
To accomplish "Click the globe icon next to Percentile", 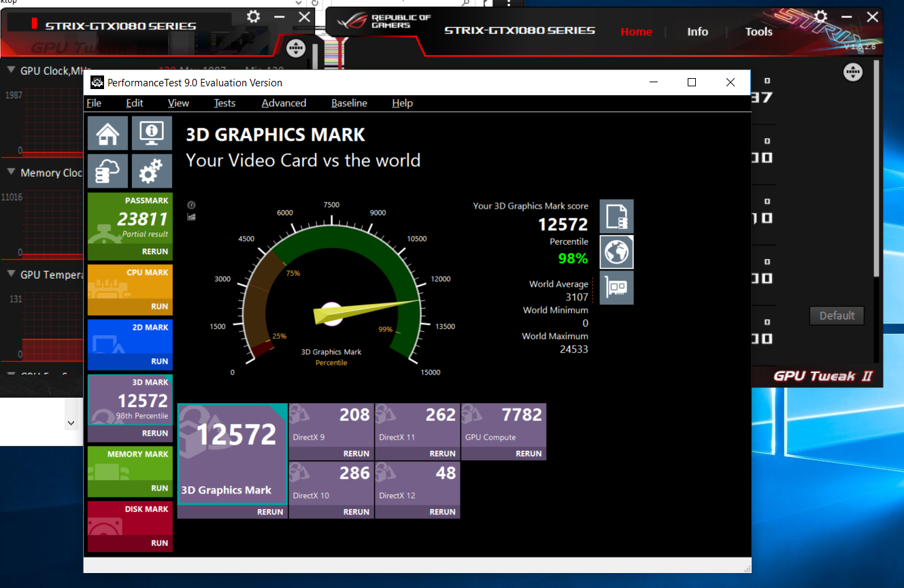I will coord(616,252).
